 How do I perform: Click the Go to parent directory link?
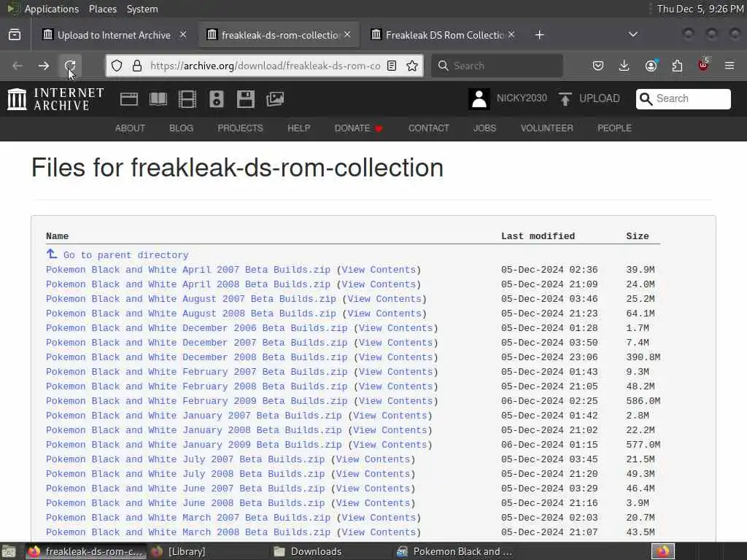[x=125, y=255]
